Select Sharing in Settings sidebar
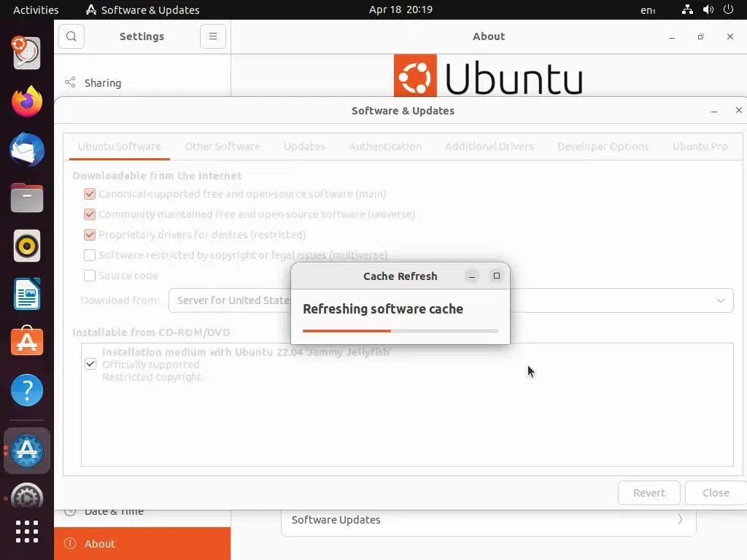The width and height of the screenshot is (747, 560). [142, 83]
